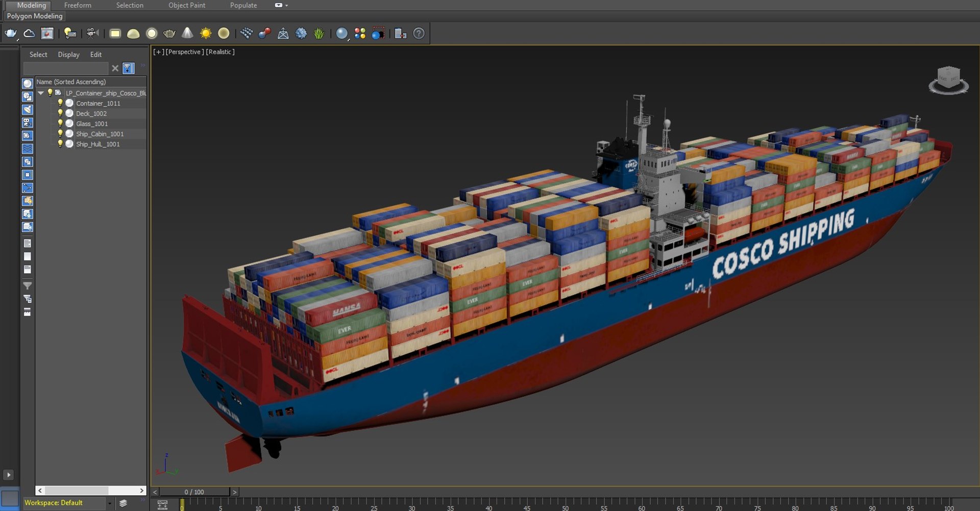Click the cloud rendering icon
Image resolution: width=980 pixels, height=511 pixels.
click(x=29, y=34)
